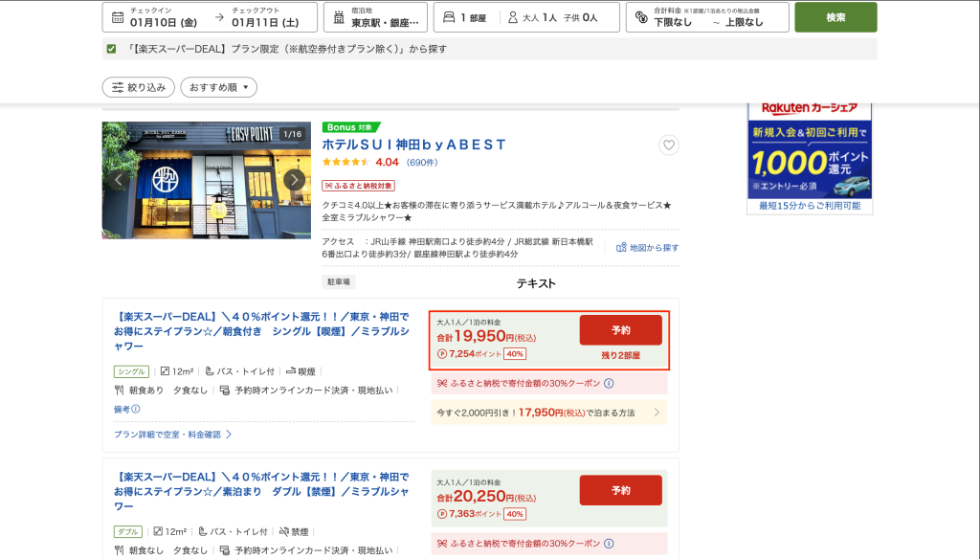Open the ホテルSUI神田 by ABEST hotel title link
Viewport: 980px width, 559px height.
pyautogui.click(x=413, y=145)
